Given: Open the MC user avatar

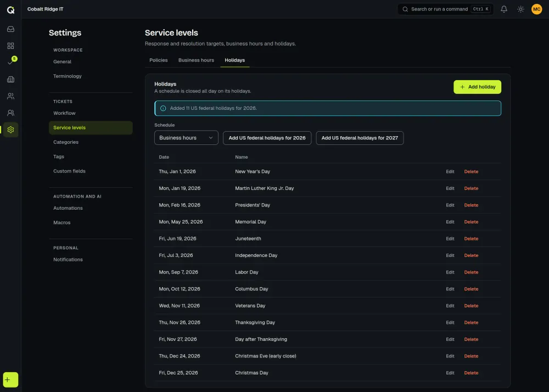Looking at the screenshot, I should [x=536, y=9].
